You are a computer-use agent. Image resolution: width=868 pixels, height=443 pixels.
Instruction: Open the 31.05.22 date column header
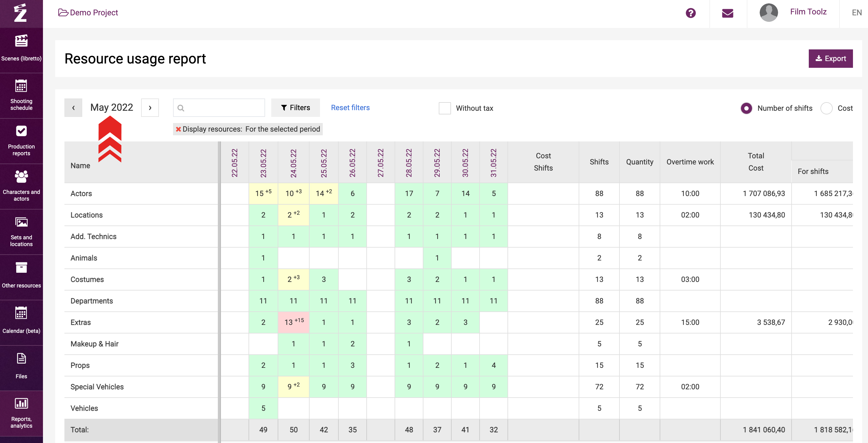tap(493, 163)
